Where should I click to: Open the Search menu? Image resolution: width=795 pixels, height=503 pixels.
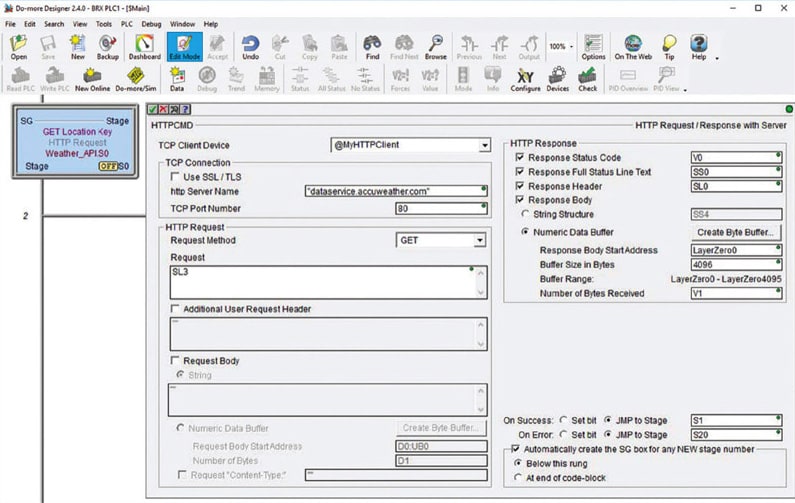pos(54,24)
